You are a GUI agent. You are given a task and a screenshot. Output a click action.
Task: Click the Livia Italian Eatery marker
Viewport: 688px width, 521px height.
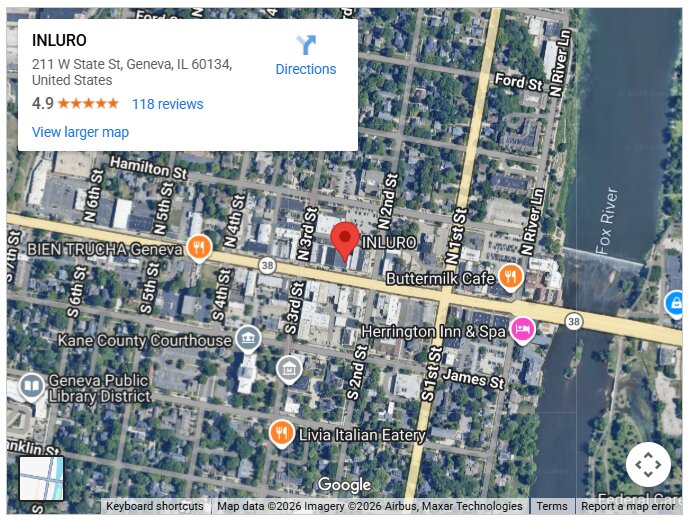[x=281, y=435]
